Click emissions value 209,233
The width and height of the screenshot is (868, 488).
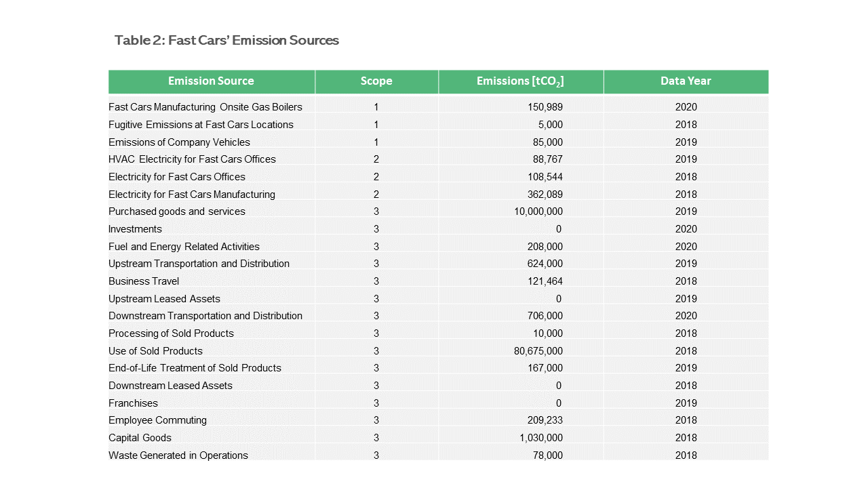pos(545,420)
